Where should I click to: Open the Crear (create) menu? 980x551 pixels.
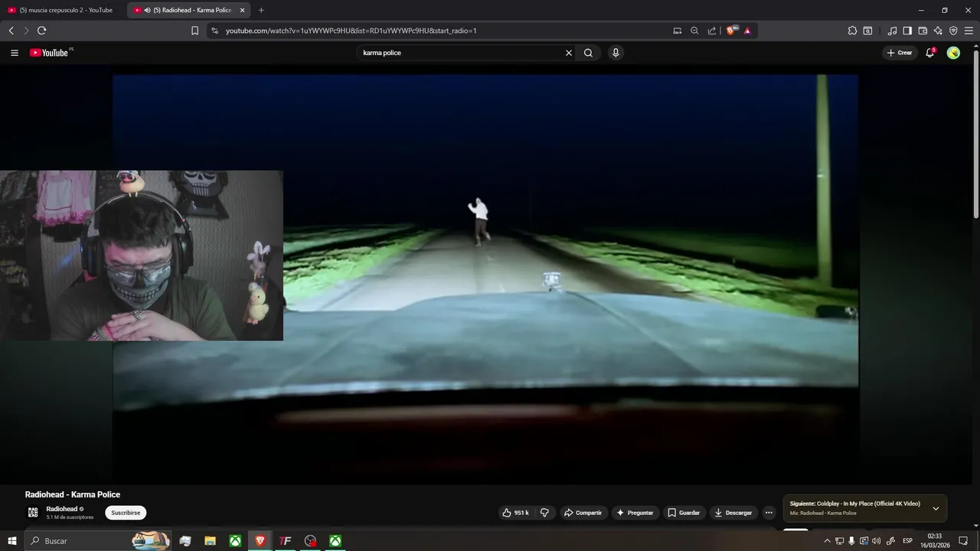(x=900, y=53)
